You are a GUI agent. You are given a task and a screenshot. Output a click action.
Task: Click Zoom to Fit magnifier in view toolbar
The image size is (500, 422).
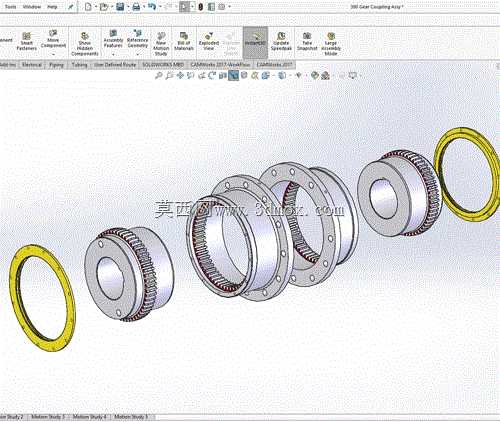(159, 76)
